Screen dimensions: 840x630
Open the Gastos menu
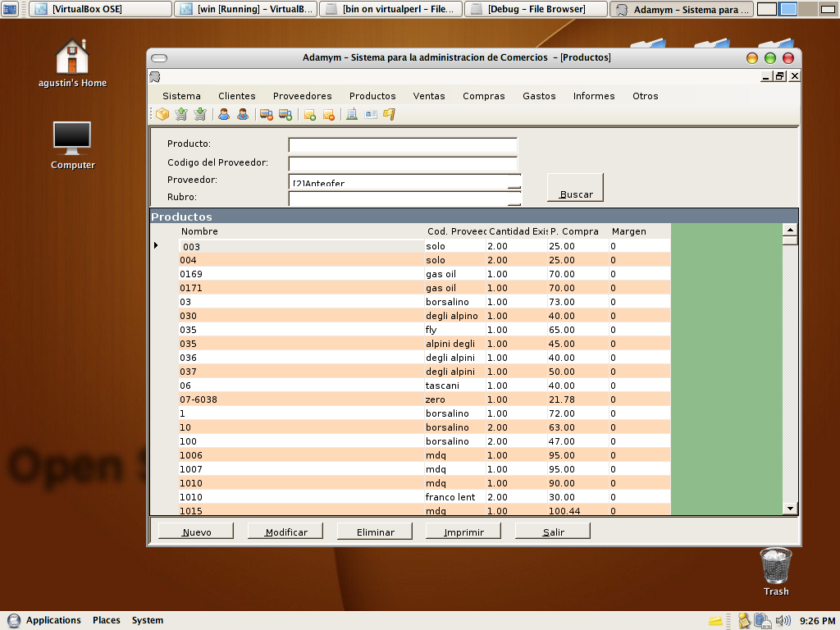click(x=539, y=96)
